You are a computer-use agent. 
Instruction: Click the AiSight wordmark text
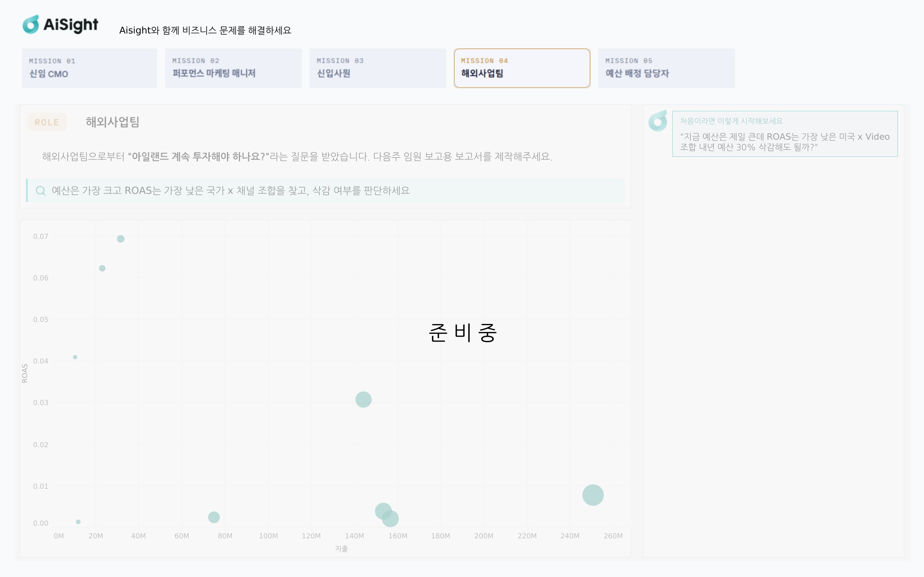[71, 25]
